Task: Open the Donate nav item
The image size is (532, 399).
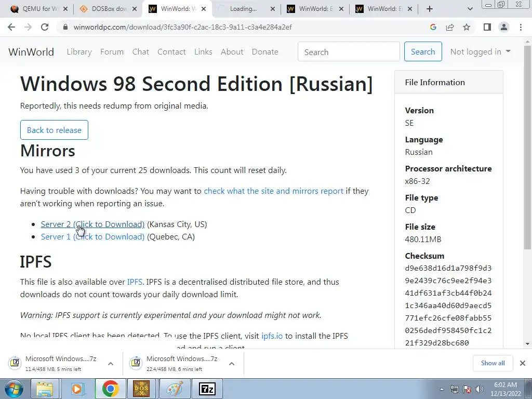Action: (265, 52)
